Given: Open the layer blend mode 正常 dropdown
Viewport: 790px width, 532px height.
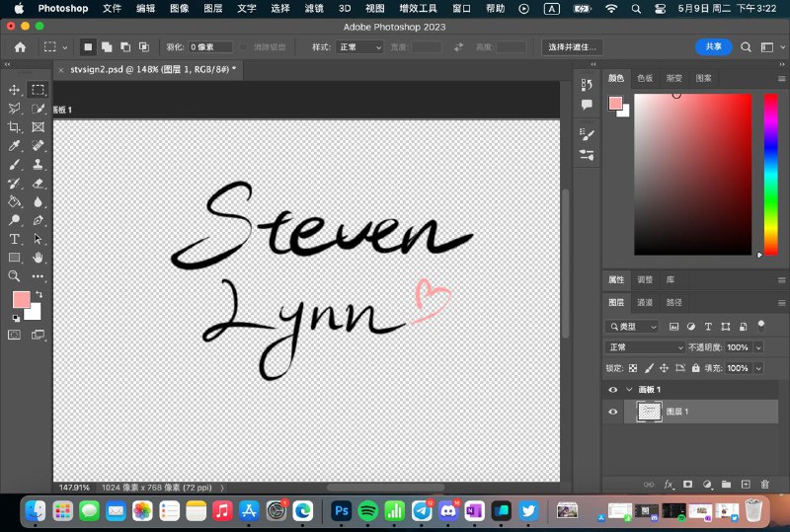Looking at the screenshot, I should [646, 347].
